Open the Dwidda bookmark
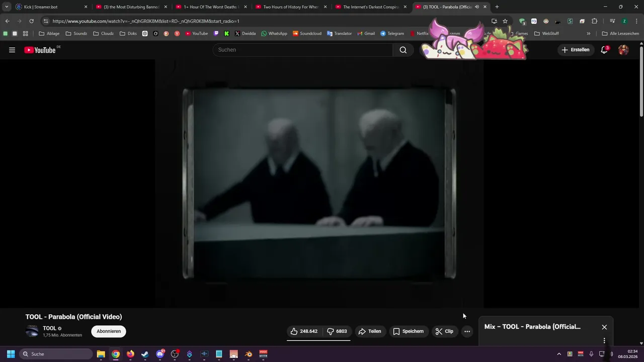This screenshot has height=362, width=644. (245, 34)
